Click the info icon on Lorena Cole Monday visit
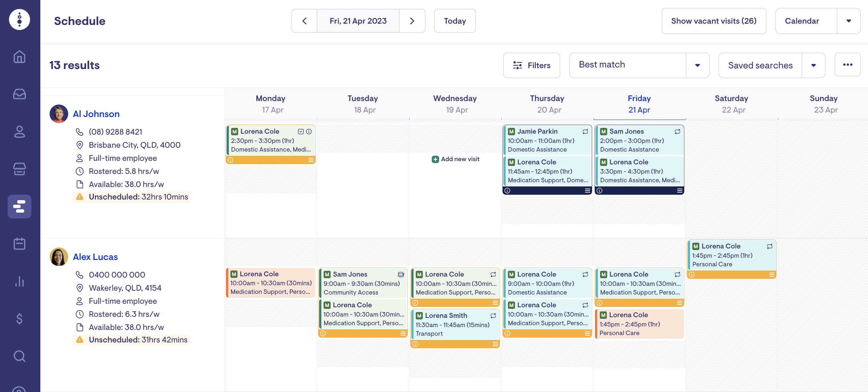 [309, 131]
